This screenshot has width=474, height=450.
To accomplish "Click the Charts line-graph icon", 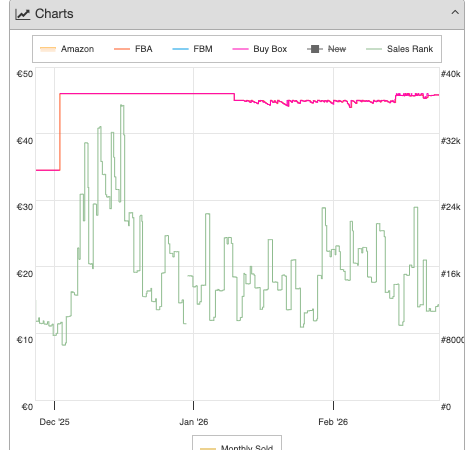I will click(23, 14).
